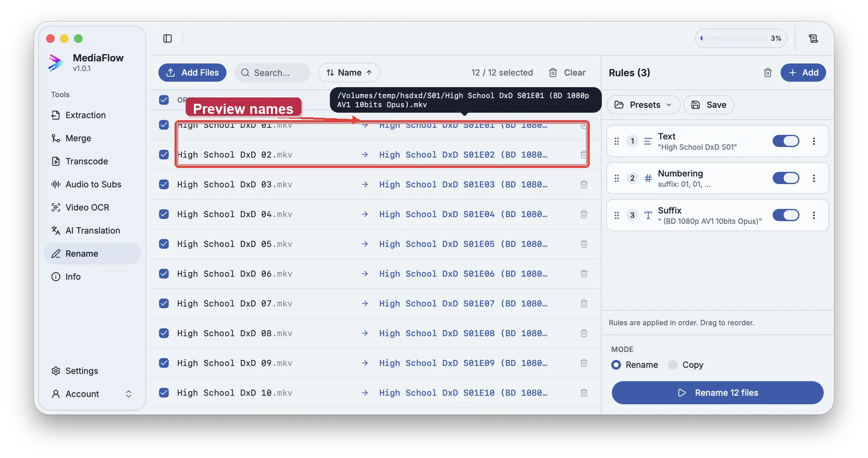Select the Rename mode radio button
Screen dimensions: 868x458
[x=616, y=365]
